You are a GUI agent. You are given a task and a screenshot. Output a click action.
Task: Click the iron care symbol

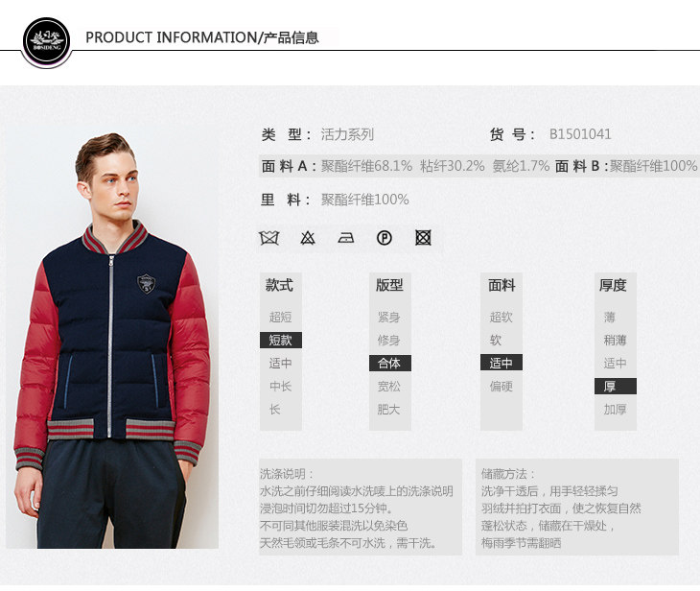tap(346, 238)
